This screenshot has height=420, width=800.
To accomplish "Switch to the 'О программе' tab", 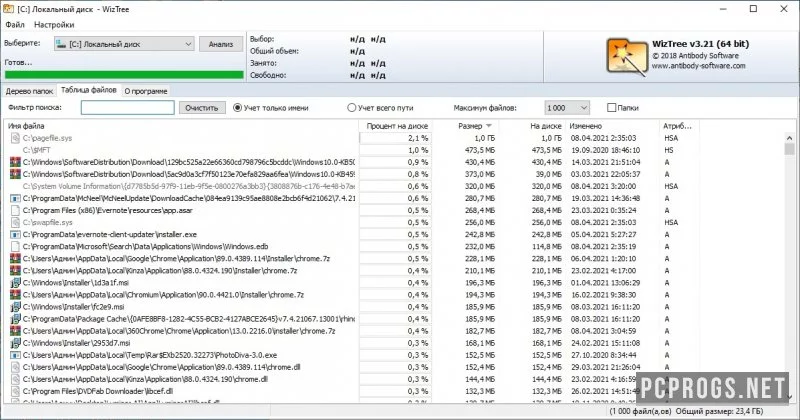I will [x=146, y=91].
